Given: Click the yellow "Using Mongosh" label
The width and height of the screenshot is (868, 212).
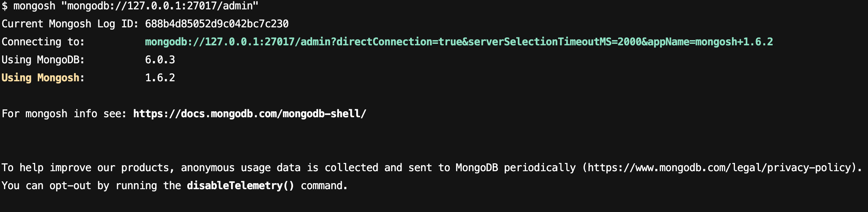Looking at the screenshot, I should [40, 78].
